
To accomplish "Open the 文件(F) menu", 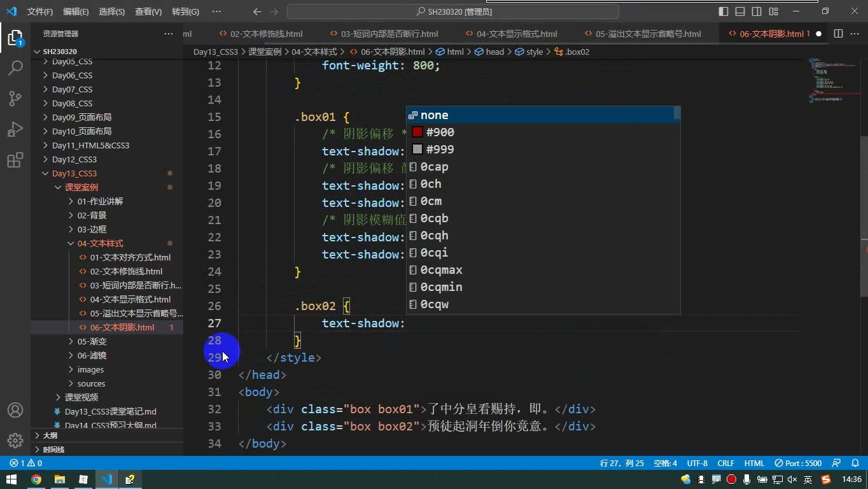I will click(40, 11).
